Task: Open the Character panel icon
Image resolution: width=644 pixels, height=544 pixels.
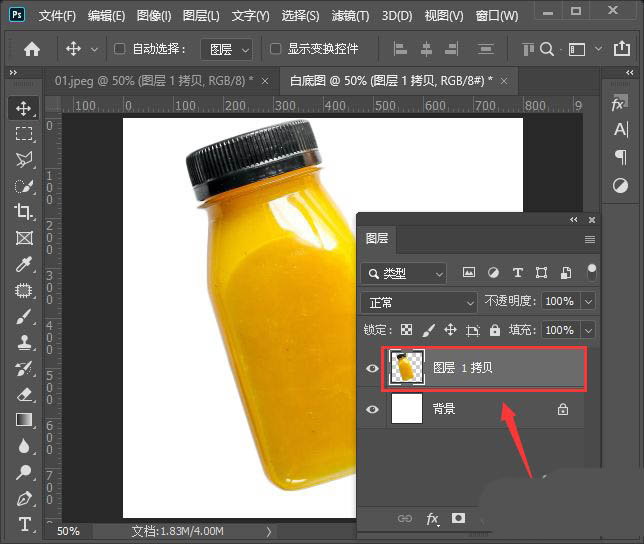Action: click(x=621, y=130)
